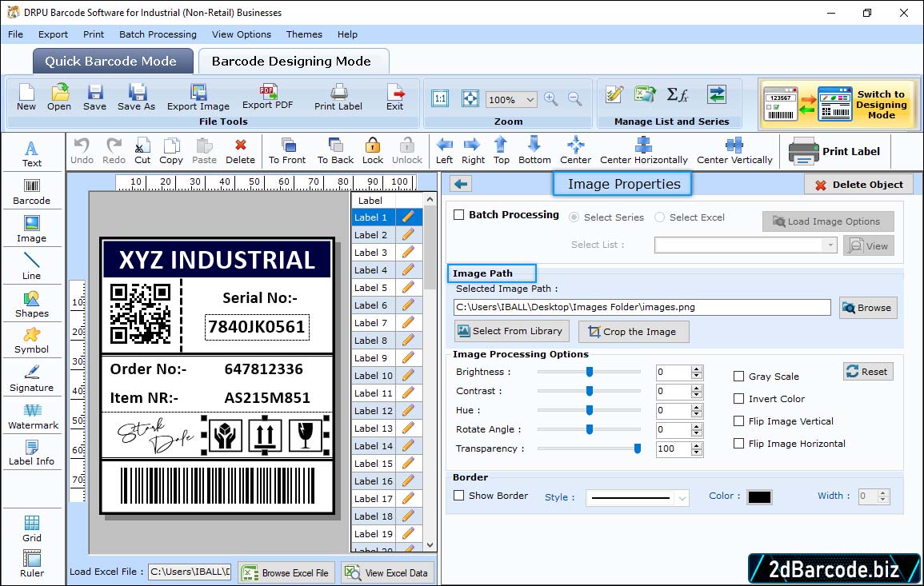Open Label Info panel
Image resolution: width=924 pixels, height=586 pixels.
coord(32,453)
